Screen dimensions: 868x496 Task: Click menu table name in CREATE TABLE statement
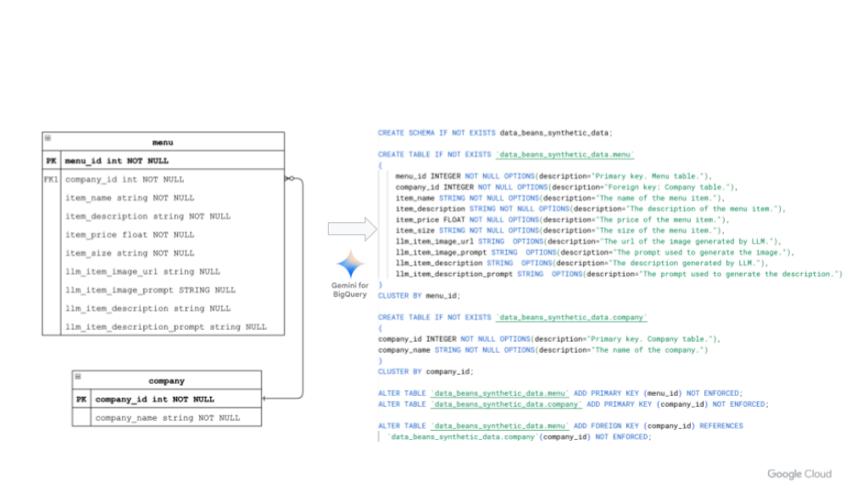point(565,154)
